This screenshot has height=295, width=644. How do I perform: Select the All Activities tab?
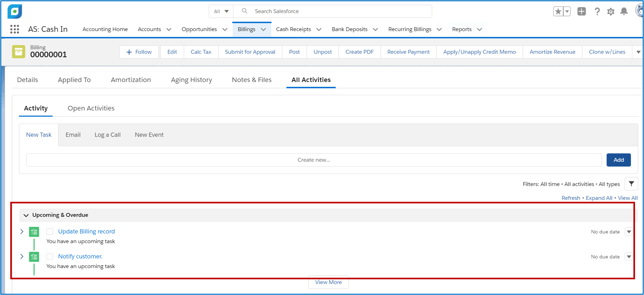click(311, 80)
